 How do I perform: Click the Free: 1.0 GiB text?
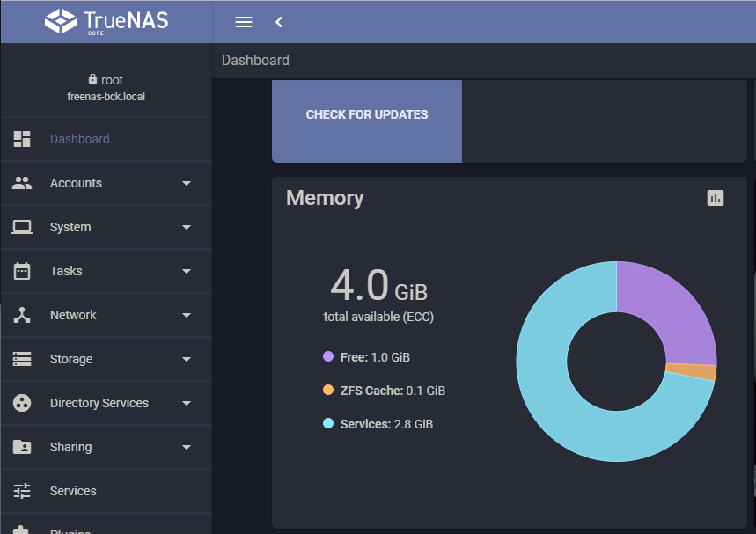375,357
